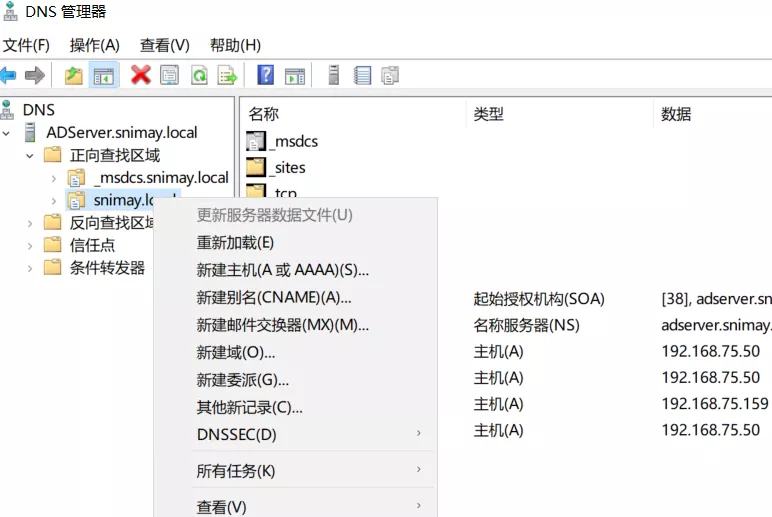The height and width of the screenshot is (517, 772).
Task: Select 条件转发器 in the tree
Action: [x=107, y=268]
